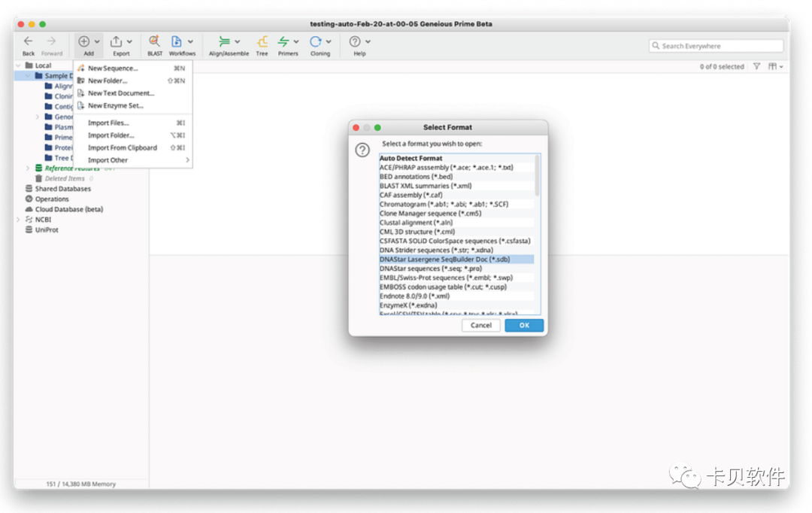Choose New Sequence... menu item
This screenshot has width=812, height=513.
(x=133, y=68)
